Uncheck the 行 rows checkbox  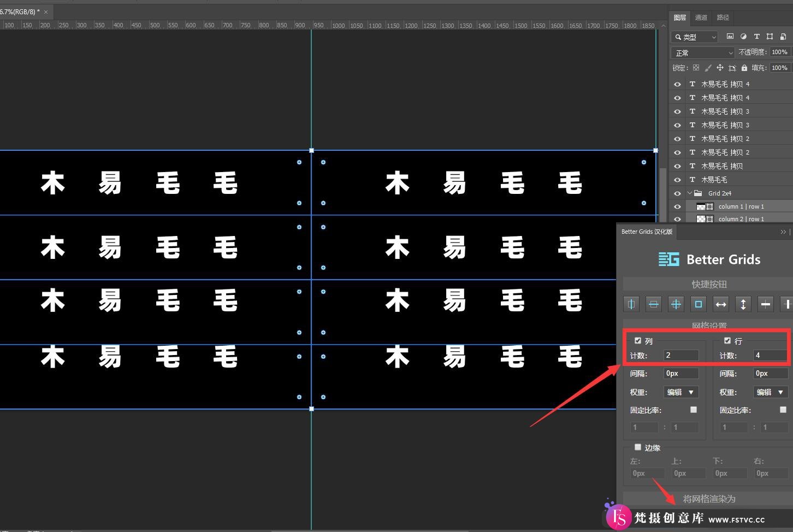[x=727, y=340]
